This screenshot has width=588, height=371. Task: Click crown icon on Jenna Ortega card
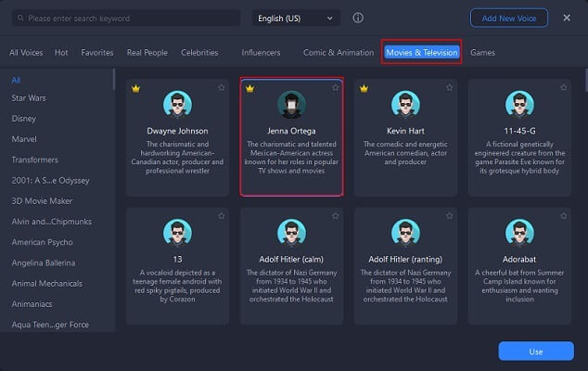(249, 88)
